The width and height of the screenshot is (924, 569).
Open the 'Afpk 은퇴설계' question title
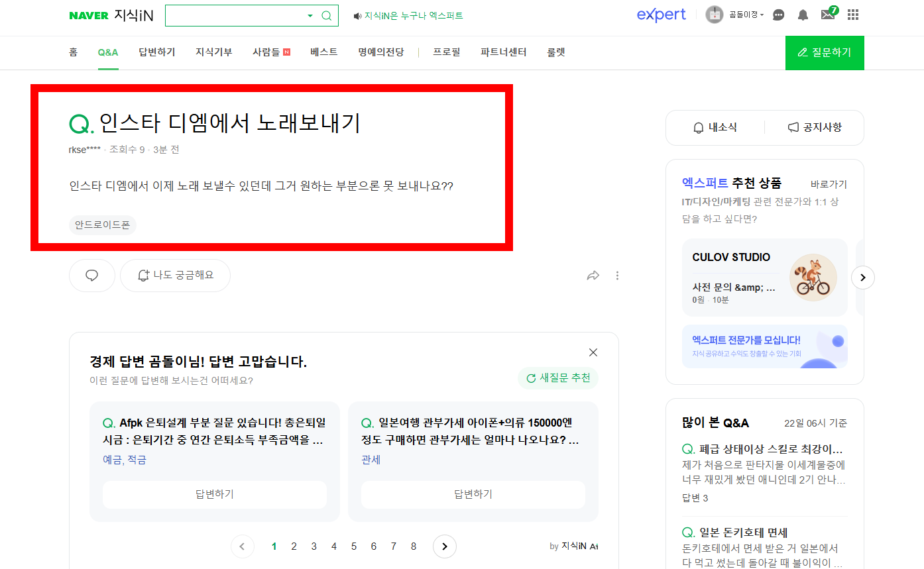click(214, 431)
